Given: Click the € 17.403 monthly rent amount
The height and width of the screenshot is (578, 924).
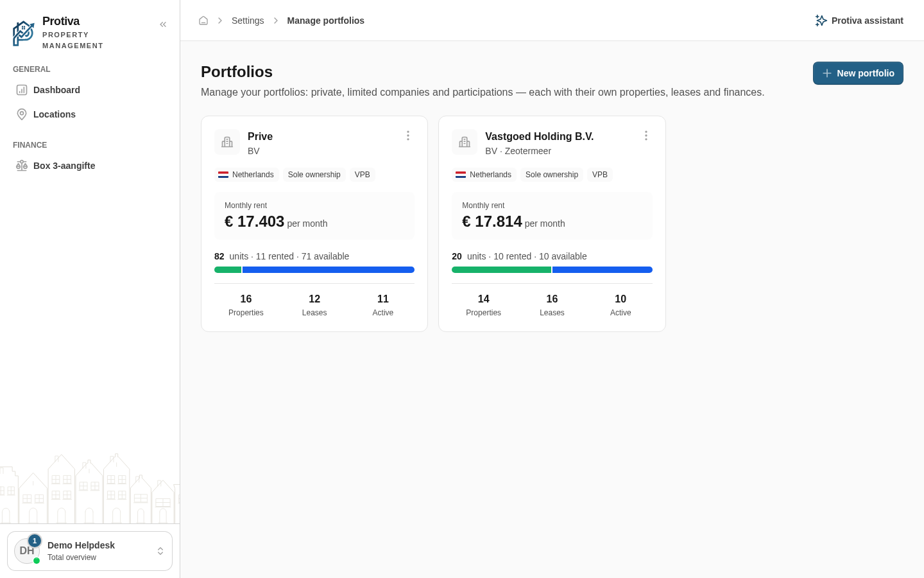Looking at the screenshot, I should click(254, 222).
